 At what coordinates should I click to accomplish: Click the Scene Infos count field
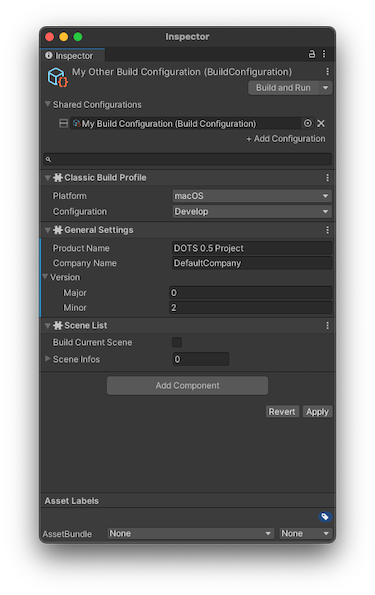coord(201,359)
